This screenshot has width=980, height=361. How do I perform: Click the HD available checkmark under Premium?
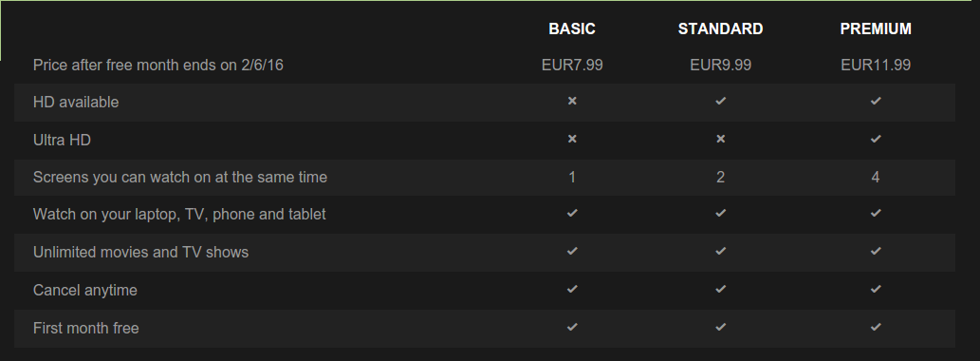[876, 101]
